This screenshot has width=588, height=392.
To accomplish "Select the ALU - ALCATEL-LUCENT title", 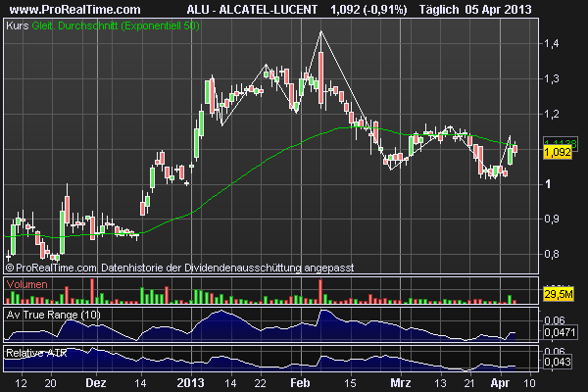I will pyautogui.click(x=252, y=10).
